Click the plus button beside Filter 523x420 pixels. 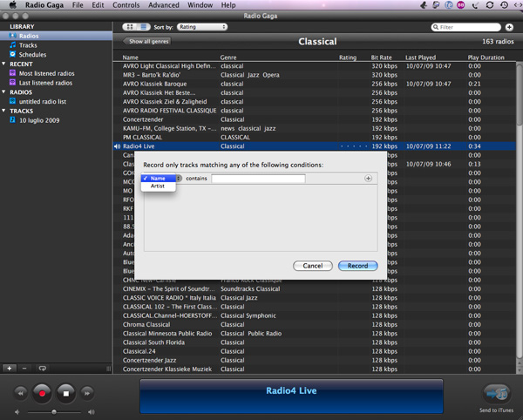(509, 27)
